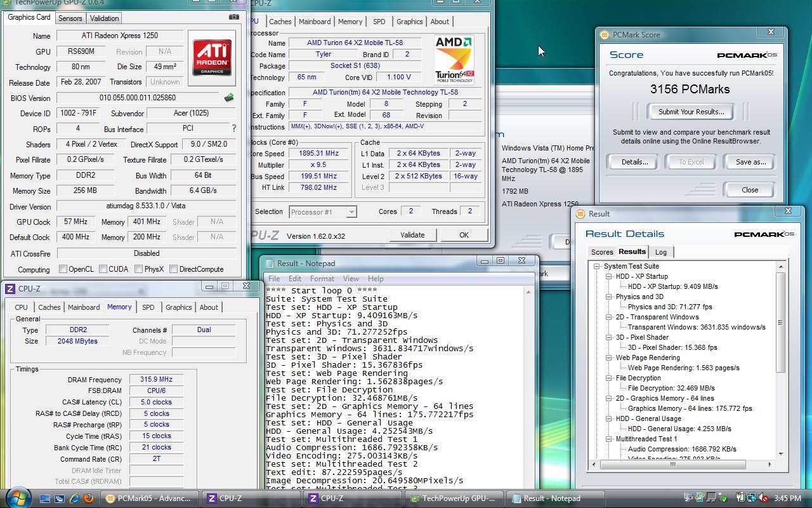Click the OK button in CPU-Z
The image size is (812, 508).
click(464, 235)
